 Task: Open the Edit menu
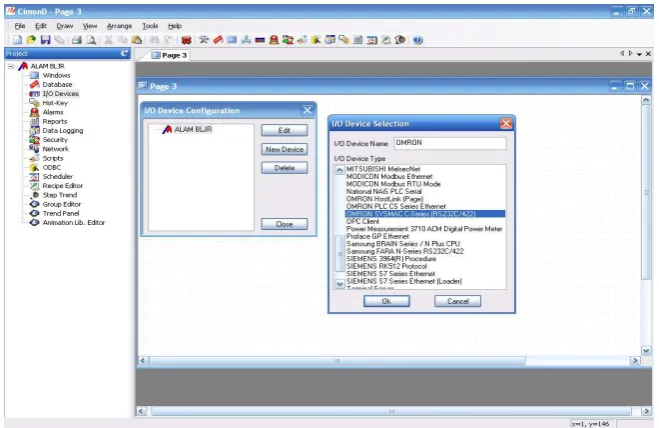pyautogui.click(x=41, y=26)
